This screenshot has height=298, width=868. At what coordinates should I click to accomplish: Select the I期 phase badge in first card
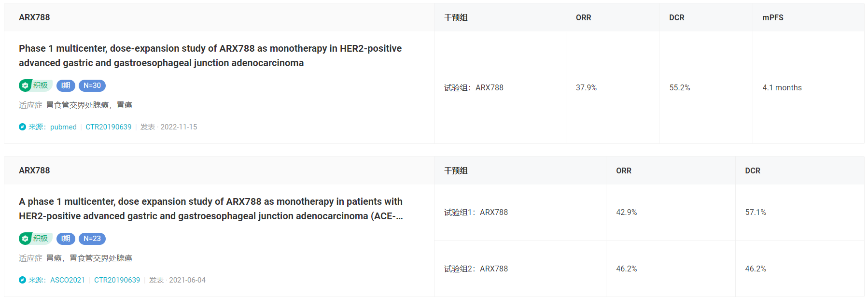(66, 85)
